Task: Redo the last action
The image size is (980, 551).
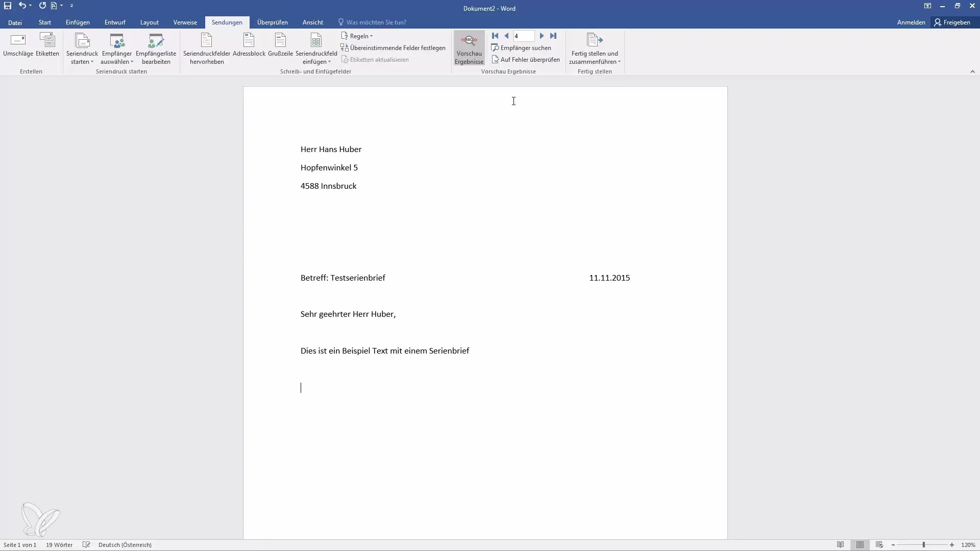Action: [x=42, y=6]
